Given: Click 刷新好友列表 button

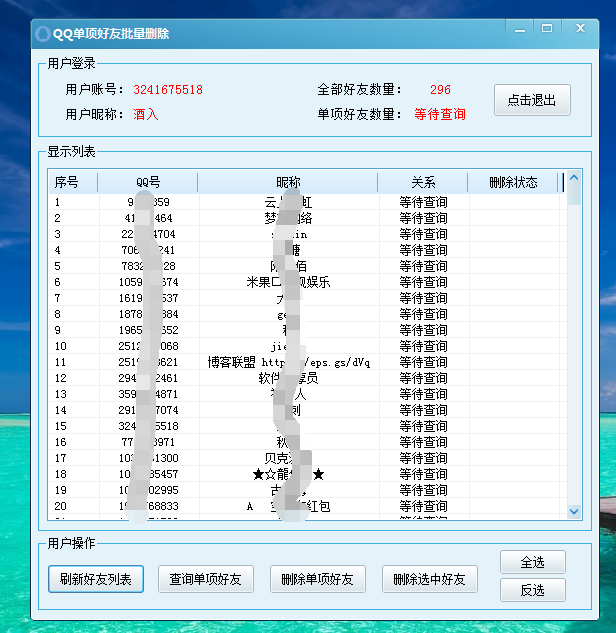Looking at the screenshot, I should coord(96,579).
